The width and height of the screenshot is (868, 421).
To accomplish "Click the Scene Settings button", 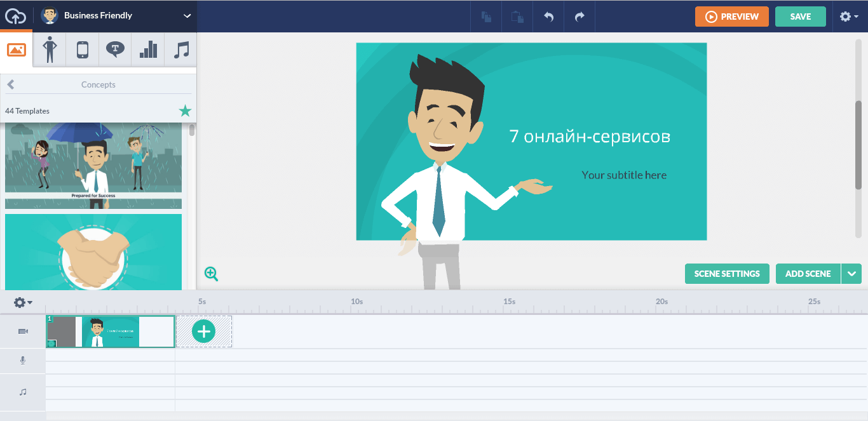I will [x=726, y=274].
